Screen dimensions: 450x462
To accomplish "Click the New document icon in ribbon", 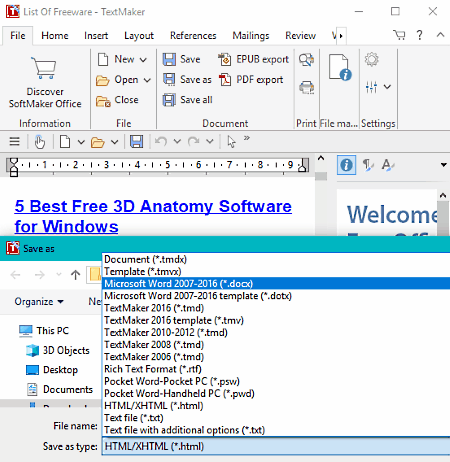I will pos(103,60).
